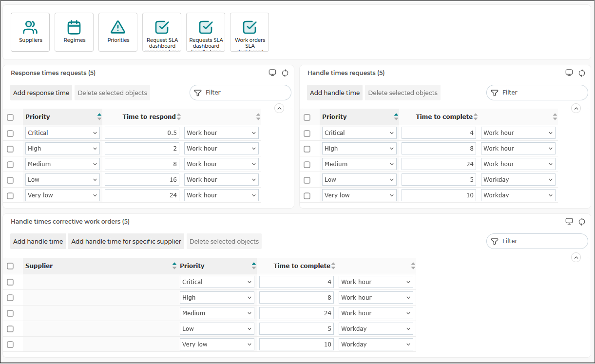
Task: Click monitor icon in Handle times corrective work orders
Action: coord(569,222)
